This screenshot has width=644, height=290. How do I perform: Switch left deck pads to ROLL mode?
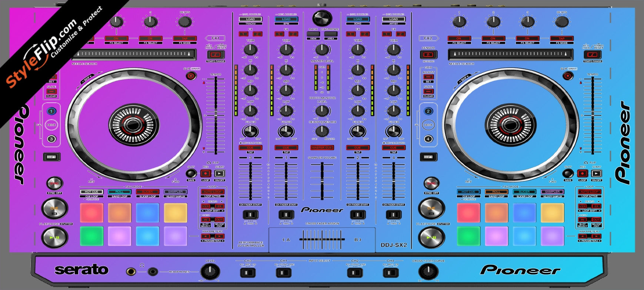coord(119,192)
